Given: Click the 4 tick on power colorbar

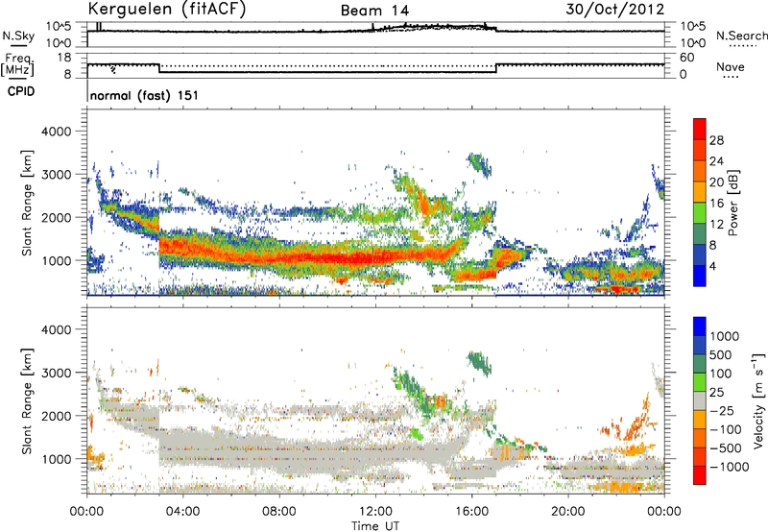Looking at the screenshot, I should click(712, 266).
